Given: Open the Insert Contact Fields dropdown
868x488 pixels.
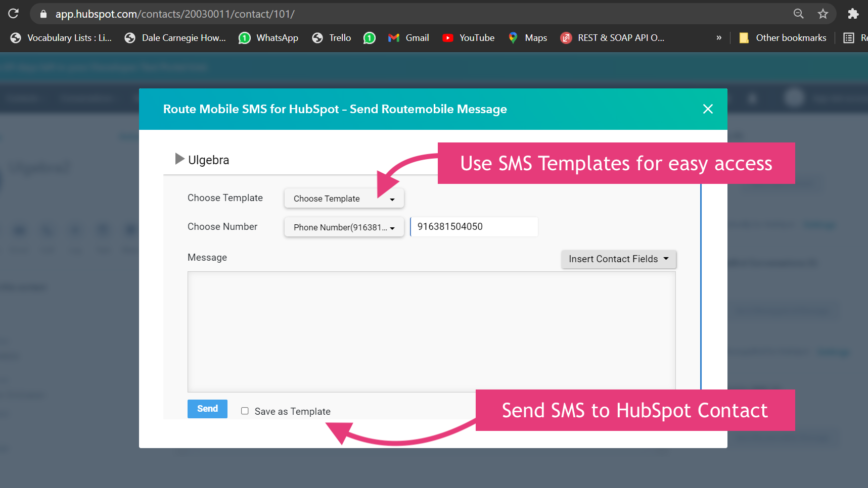Looking at the screenshot, I should point(618,259).
